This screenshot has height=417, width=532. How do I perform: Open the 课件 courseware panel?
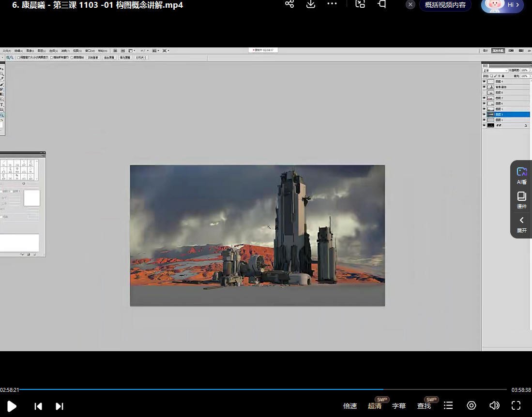tap(521, 200)
